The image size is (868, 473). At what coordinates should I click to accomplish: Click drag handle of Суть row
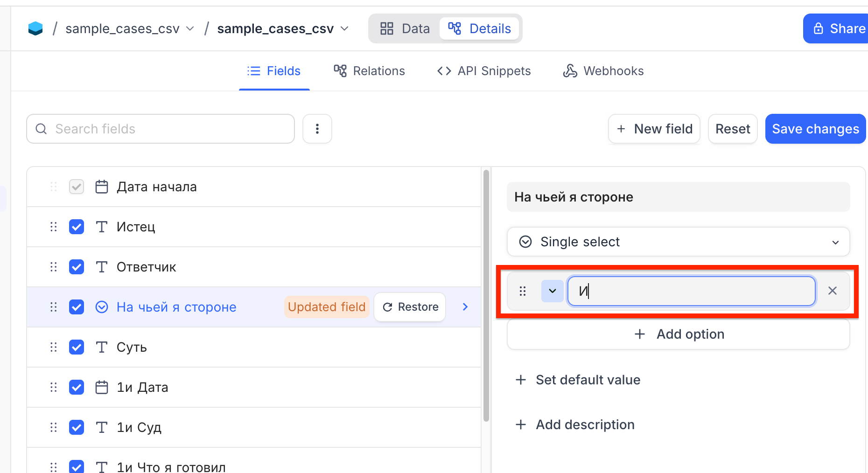coord(54,347)
